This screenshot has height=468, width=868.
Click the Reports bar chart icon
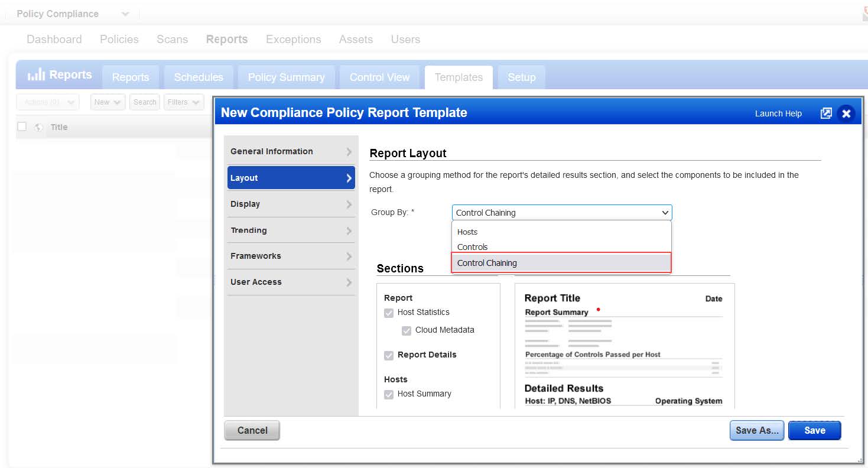[36, 74]
